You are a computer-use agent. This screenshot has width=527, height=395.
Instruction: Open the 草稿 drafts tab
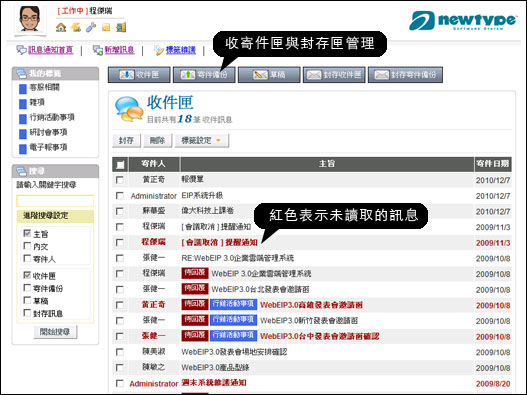269,75
